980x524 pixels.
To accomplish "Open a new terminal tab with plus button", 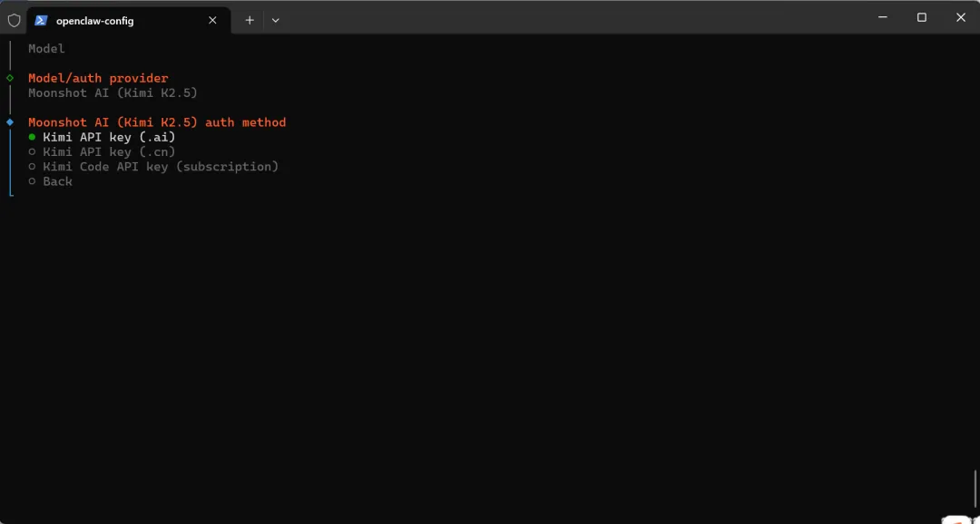I will (x=250, y=20).
